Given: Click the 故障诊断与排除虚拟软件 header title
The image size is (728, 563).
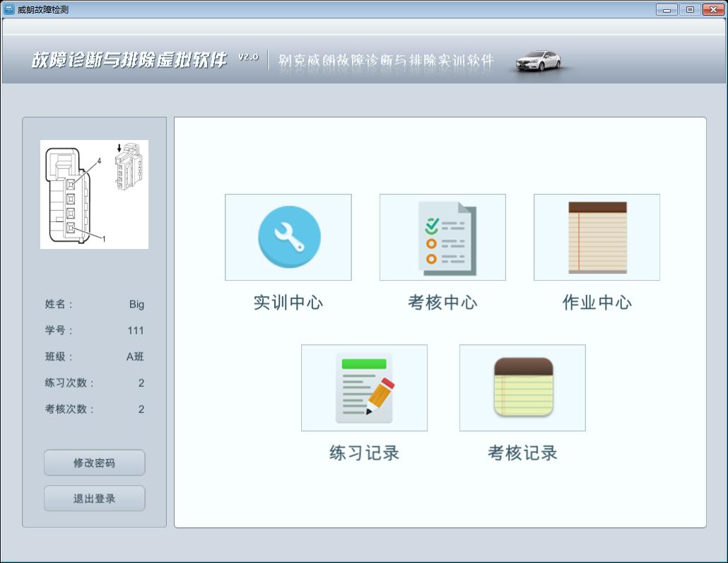Looking at the screenshot, I should pos(129,60).
